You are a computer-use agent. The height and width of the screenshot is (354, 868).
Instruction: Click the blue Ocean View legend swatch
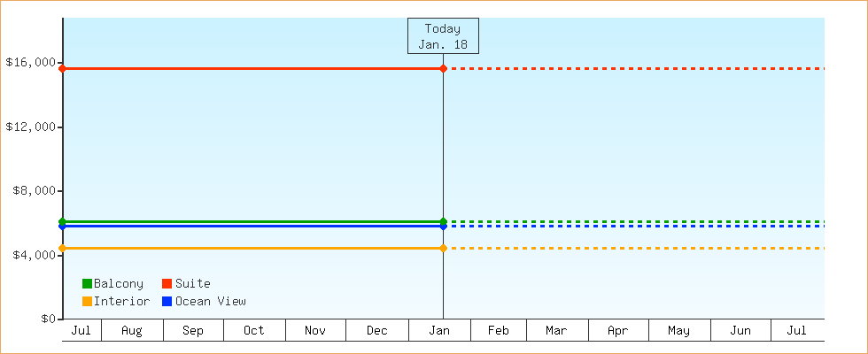(x=167, y=301)
